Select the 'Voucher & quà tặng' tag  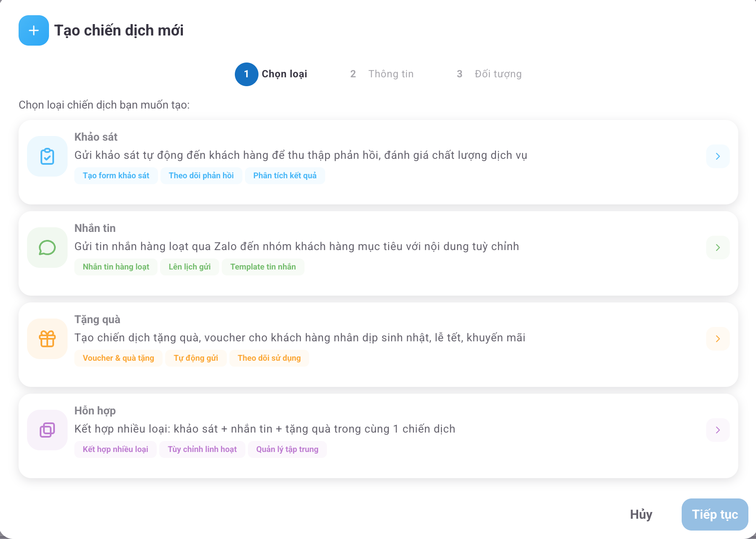tap(118, 358)
